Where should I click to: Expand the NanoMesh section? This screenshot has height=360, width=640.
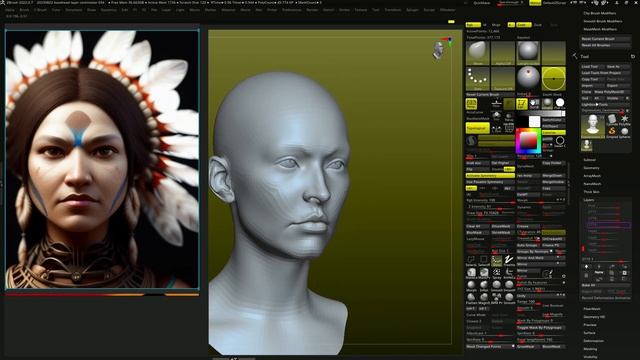coord(592,184)
